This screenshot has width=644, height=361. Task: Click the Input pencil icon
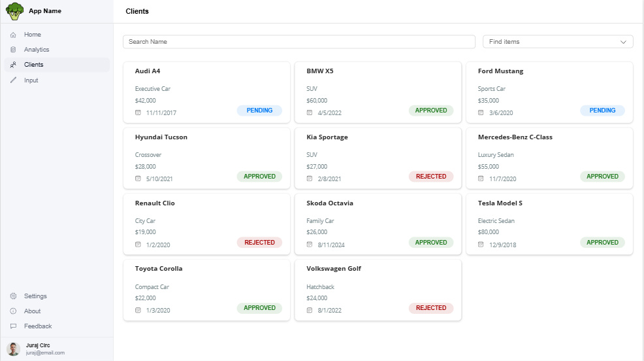coord(13,80)
